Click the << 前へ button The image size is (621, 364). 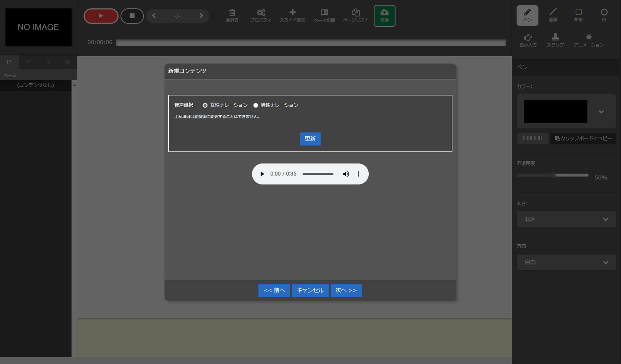274,290
